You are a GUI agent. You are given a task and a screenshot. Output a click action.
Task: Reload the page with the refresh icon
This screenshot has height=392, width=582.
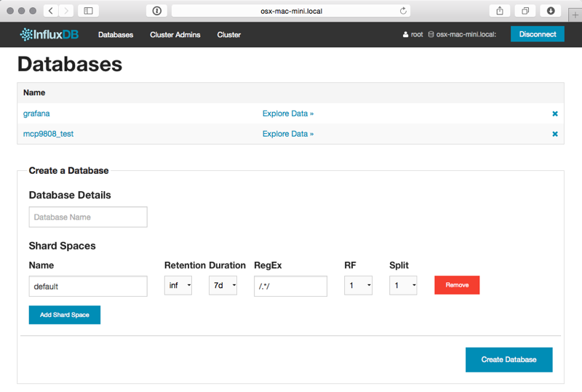[403, 11]
